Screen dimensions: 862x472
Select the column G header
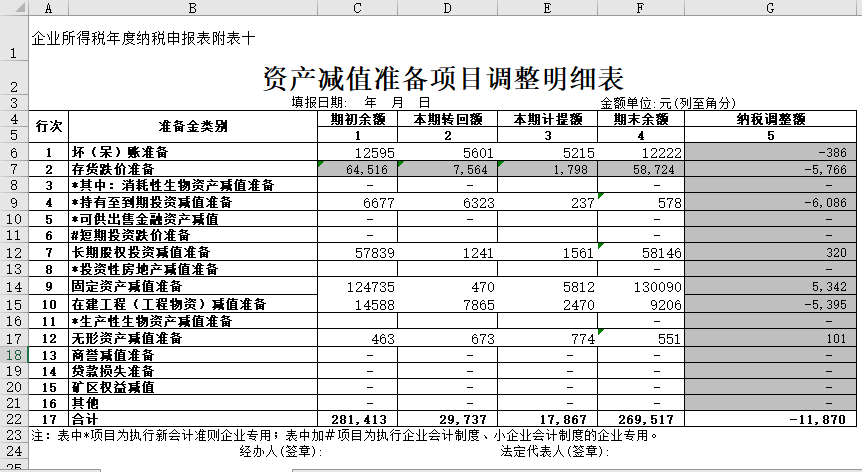770,7
